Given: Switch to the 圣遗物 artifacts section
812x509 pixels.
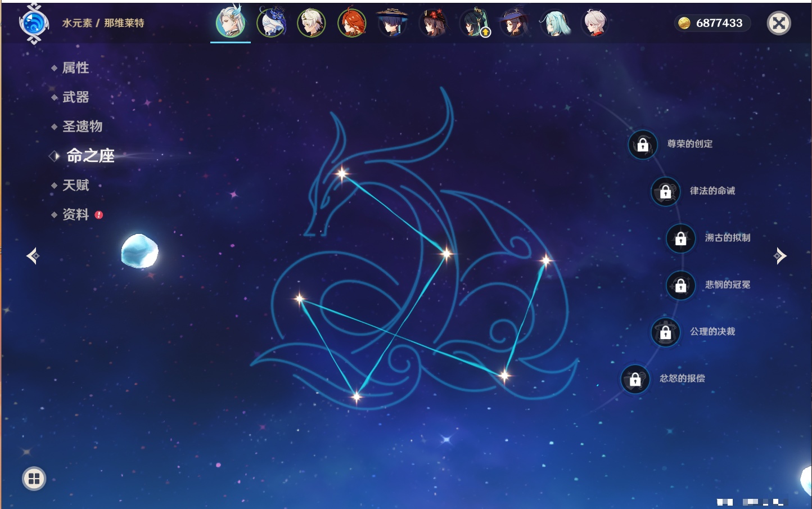Looking at the screenshot, I should click(82, 127).
